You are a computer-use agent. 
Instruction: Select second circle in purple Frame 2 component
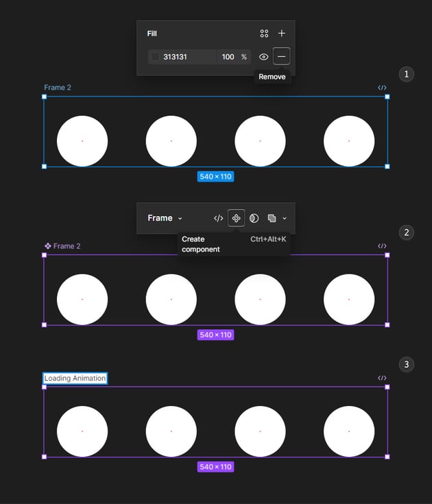(171, 299)
